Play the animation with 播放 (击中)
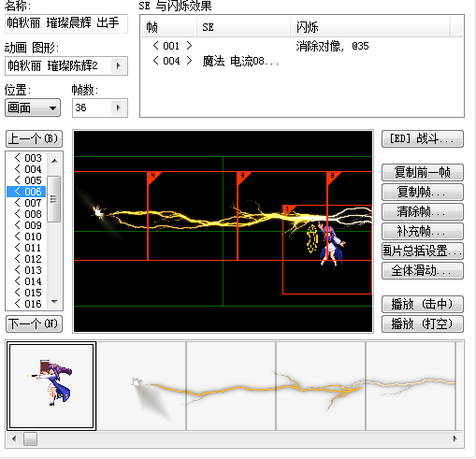This screenshot has width=476, height=459. [423, 304]
